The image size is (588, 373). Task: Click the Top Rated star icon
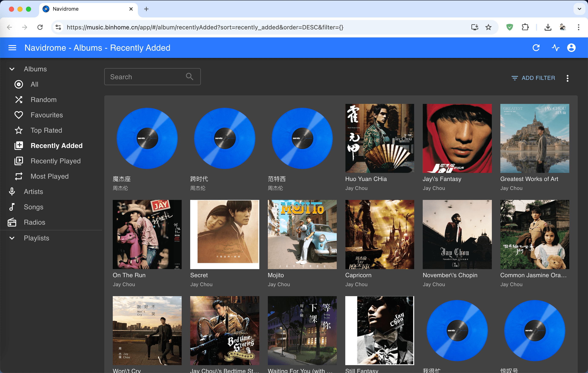(19, 130)
